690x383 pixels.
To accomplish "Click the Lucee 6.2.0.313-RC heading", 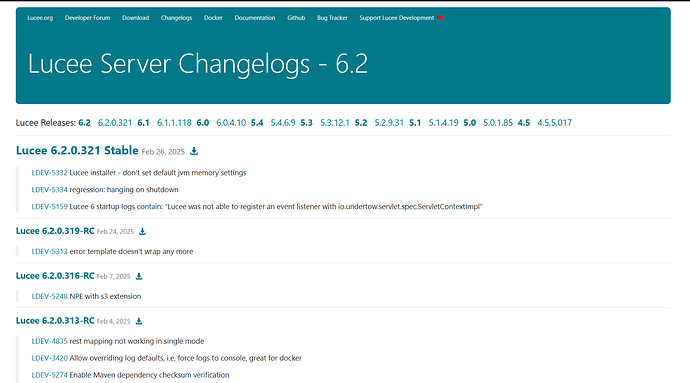I will coord(55,321).
